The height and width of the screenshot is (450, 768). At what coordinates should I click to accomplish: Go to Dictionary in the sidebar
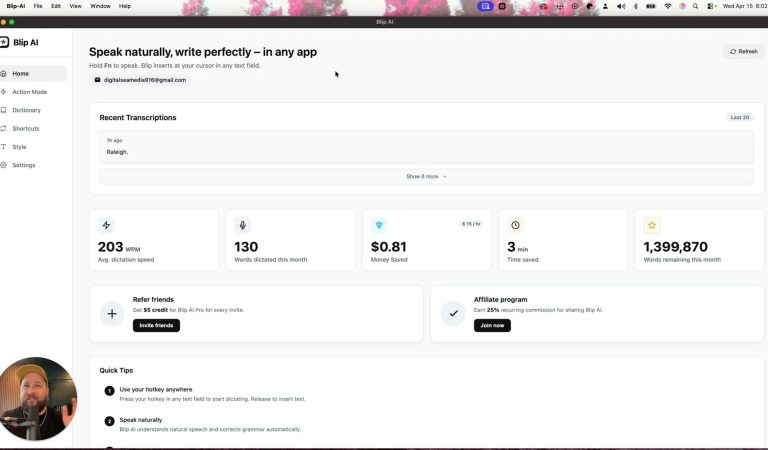click(26, 110)
